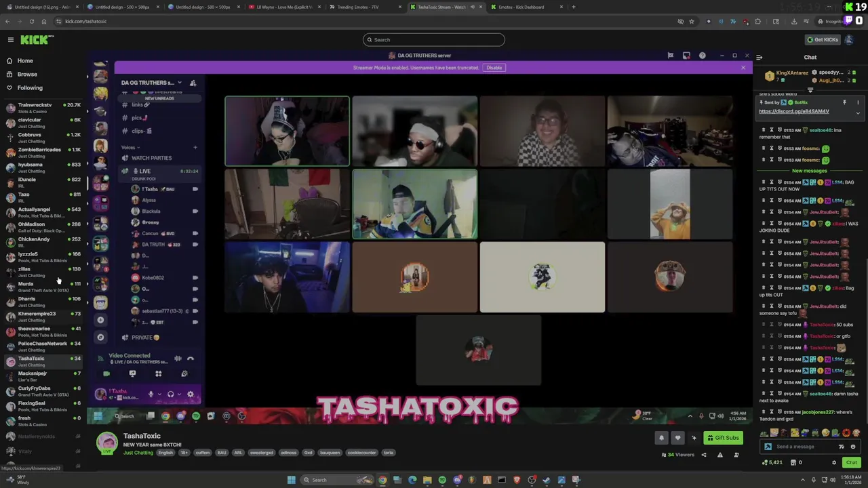Share the TashaToxic stream
This screenshot has width=868, height=488.
click(x=703, y=455)
